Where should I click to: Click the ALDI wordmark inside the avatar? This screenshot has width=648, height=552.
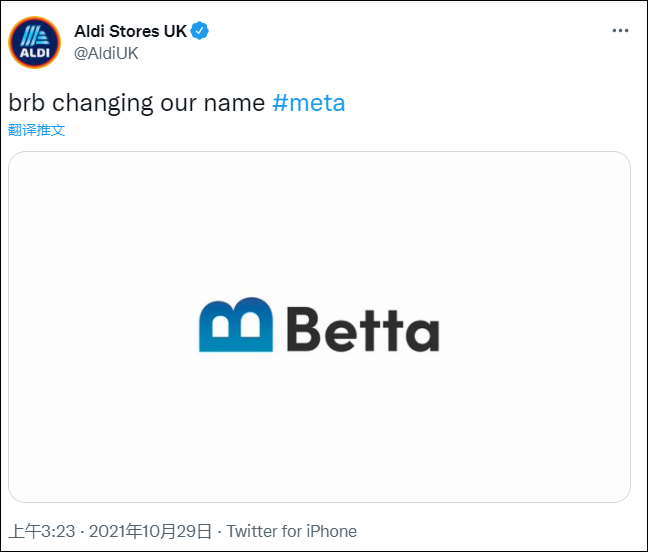point(34,55)
